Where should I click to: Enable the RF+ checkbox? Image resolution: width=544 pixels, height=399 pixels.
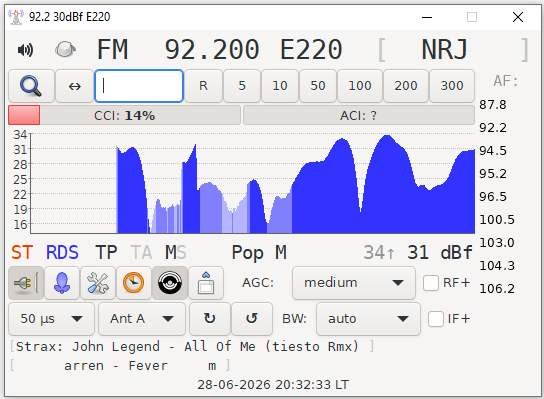(x=431, y=283)
